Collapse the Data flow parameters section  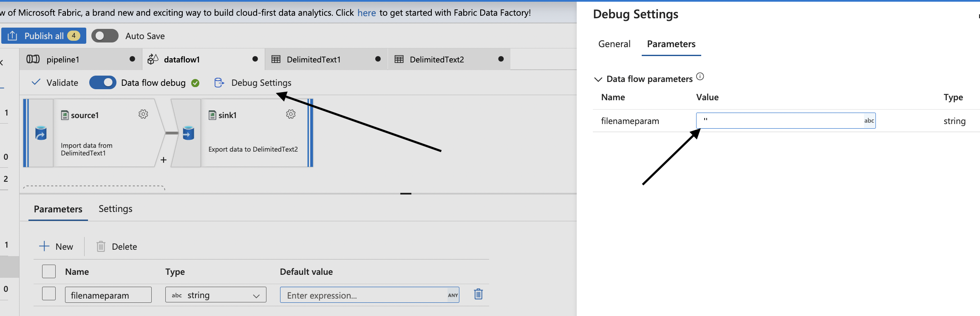(x=598, y=79)
